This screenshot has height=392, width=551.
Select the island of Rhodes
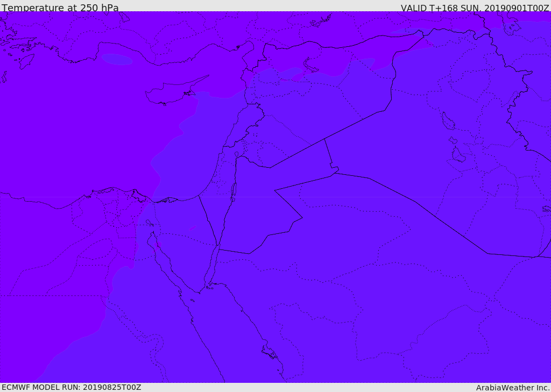tap(26, 61)
